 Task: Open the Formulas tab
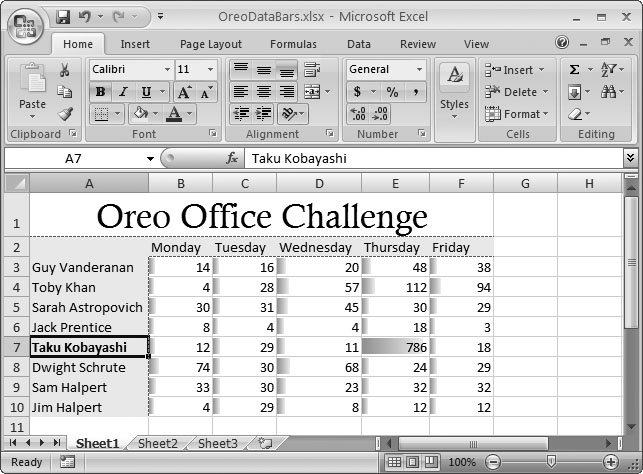(x=293, y=44)
